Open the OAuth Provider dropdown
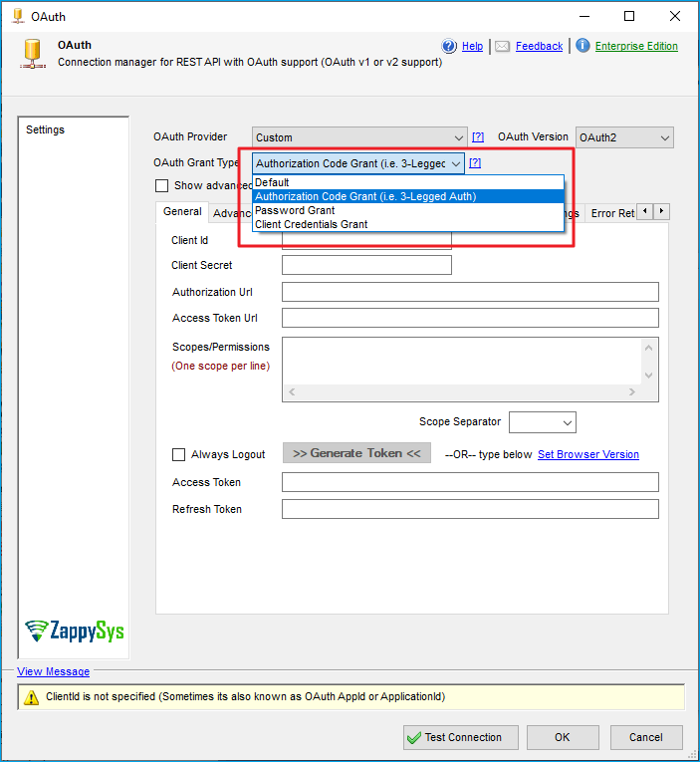The height and width of the screenshot is (762, 700). [359, 137]
